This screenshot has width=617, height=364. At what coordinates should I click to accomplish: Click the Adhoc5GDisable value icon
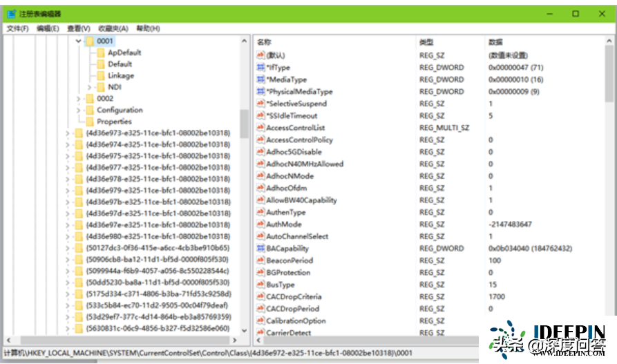[x=260, y=152]
